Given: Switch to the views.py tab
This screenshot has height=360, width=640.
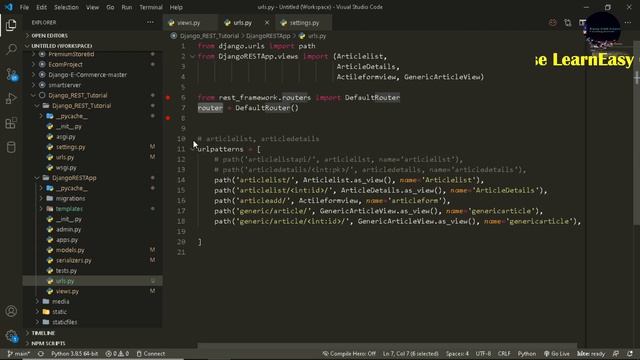Looking at the screenshot, I should [x=189, y=23].
